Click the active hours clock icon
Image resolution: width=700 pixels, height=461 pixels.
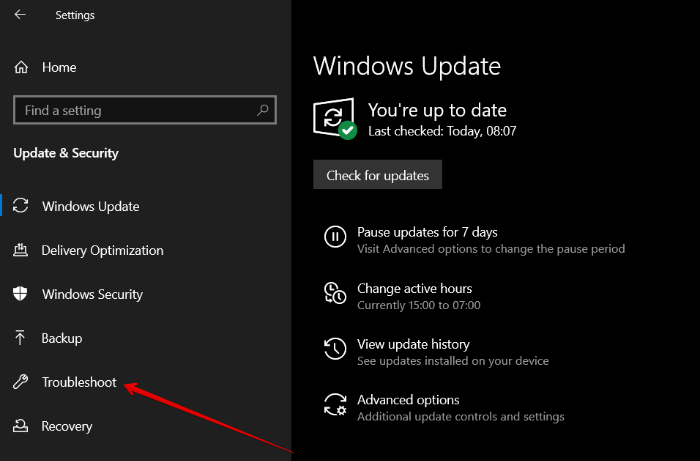click(x=335, y=293)
